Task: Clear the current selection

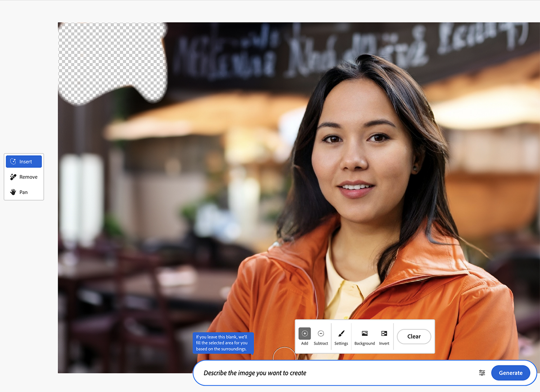Action: tap(414, 336)
